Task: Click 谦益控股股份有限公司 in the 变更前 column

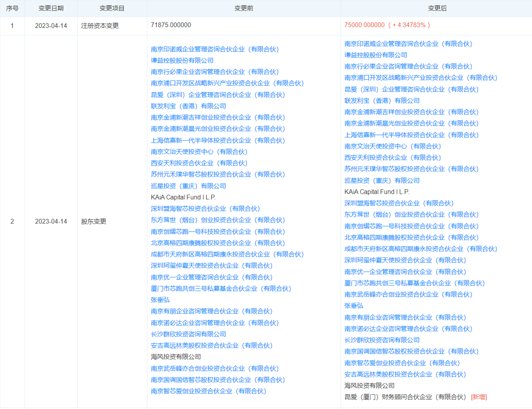Action: point(182,61)
